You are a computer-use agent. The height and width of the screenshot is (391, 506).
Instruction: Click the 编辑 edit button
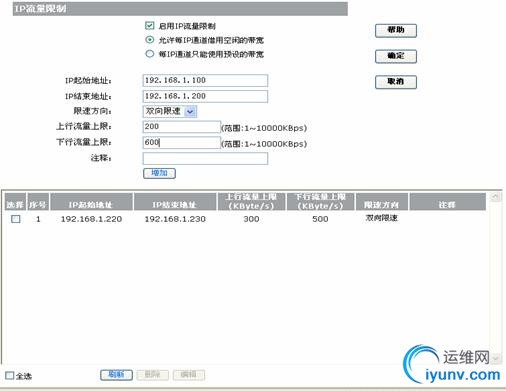coord(189,375)
